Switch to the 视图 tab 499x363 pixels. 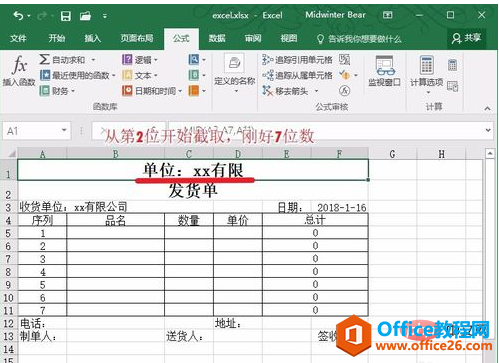point(289,38)
